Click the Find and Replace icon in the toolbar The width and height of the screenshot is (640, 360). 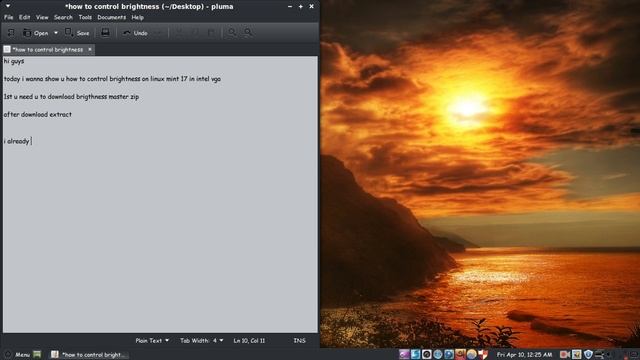coord(248,32)
